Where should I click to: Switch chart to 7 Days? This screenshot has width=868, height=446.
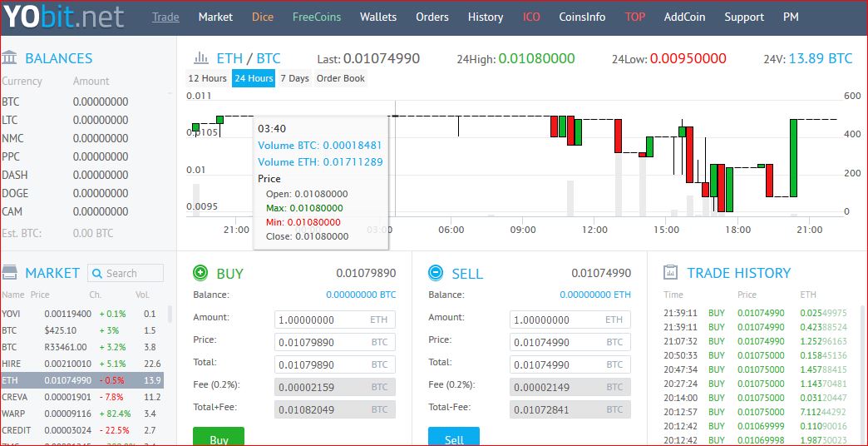[294, 78]
